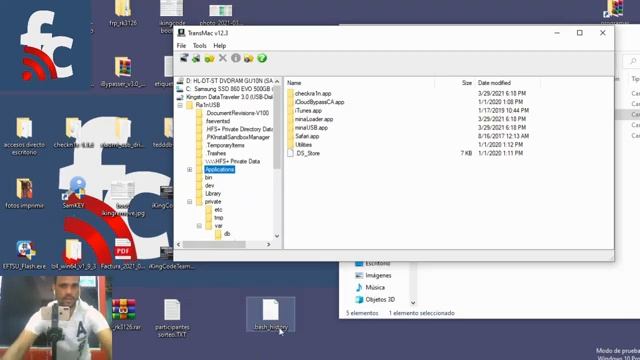The height and width of the screenshot is (360, 640).
Task: Select the Utilities folder in file list
Action: [303, 145]
